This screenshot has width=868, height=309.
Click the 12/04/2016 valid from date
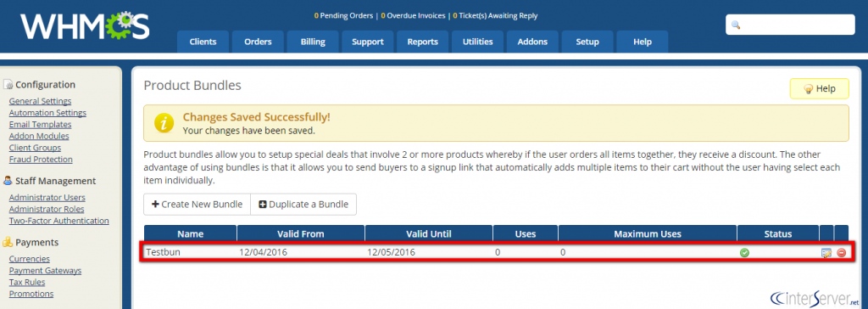[x=264, y=252]
